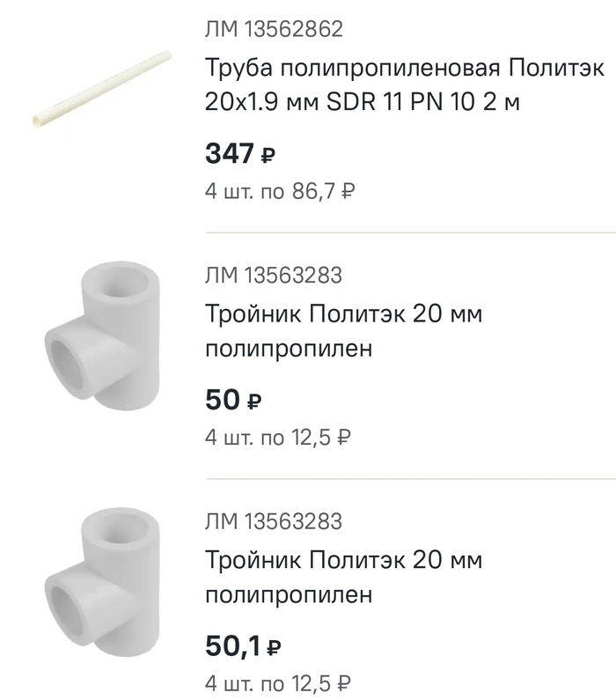Click the 50 ₽ total price
The height and width of the screenshot is (700, 616).
(233, 401)
